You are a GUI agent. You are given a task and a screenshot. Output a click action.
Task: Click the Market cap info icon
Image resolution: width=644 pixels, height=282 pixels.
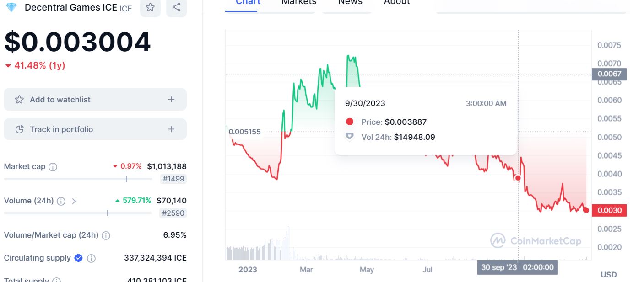coord(53,167)
